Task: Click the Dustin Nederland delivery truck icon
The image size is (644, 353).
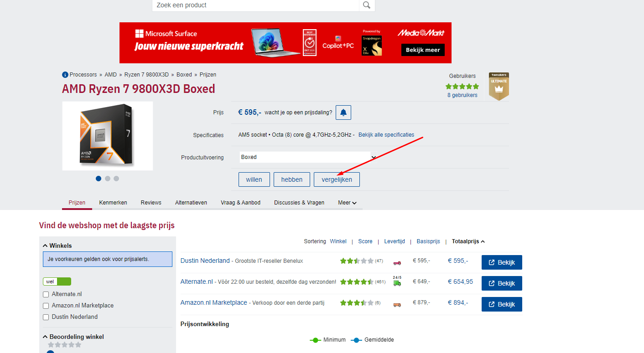Action: click(397, 262)
